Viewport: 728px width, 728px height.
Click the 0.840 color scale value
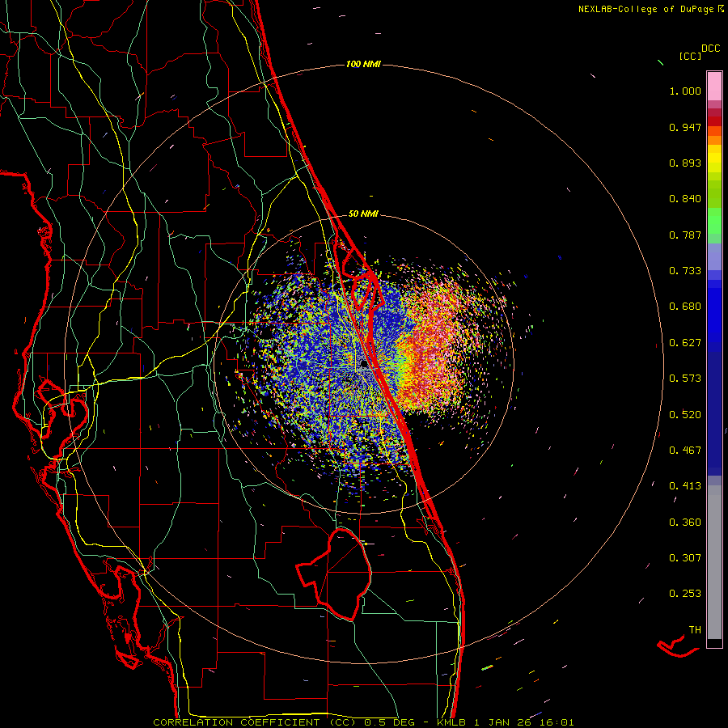685,199
